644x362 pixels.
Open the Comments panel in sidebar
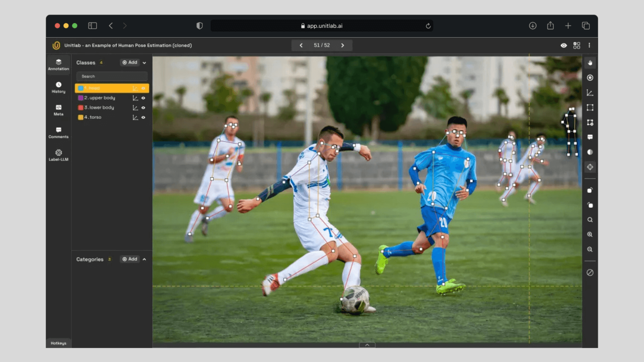tap(58, 133)
